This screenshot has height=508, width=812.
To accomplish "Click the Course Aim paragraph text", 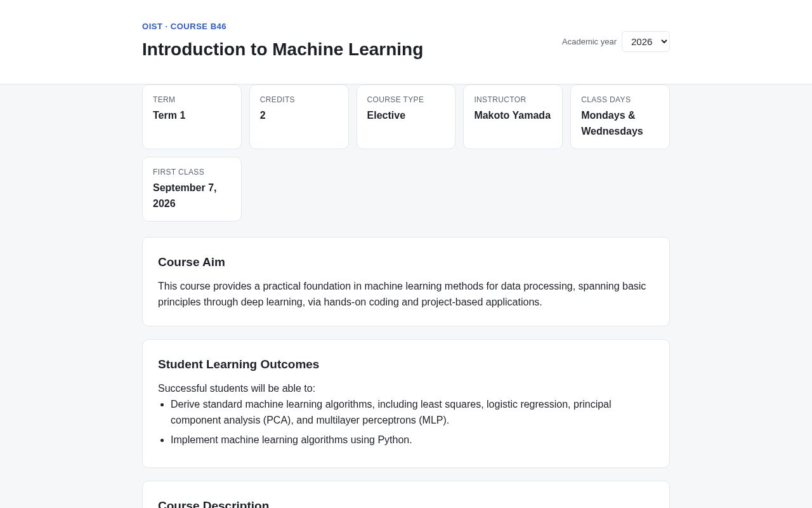I will coord(402,294).
